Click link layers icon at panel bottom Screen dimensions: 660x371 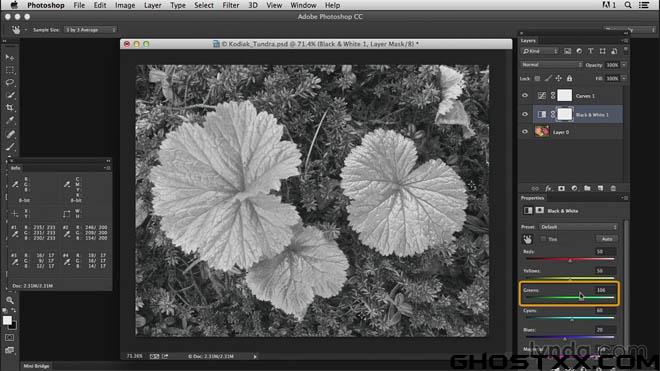tap(535, 188)
